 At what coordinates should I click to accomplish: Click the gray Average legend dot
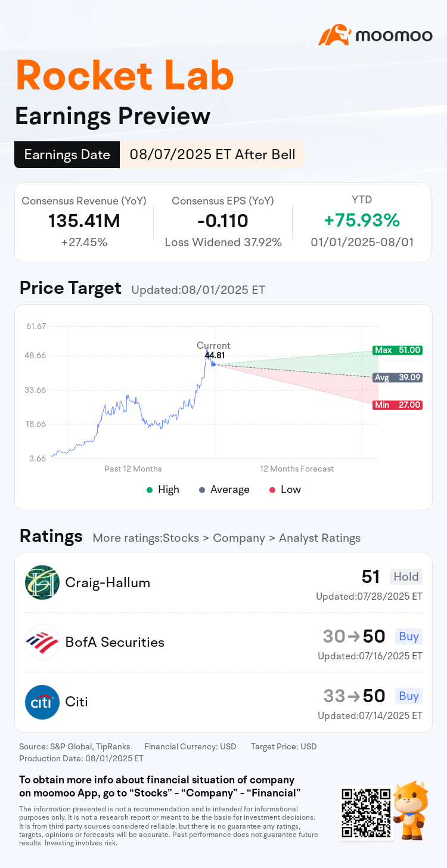pos(202,489)
